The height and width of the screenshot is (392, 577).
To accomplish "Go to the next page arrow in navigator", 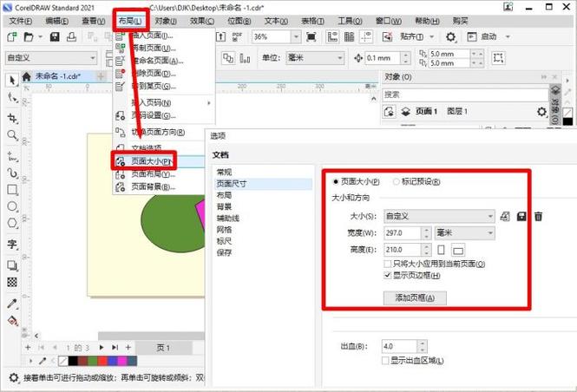I will pyautogui.click(x=102, y=347).
